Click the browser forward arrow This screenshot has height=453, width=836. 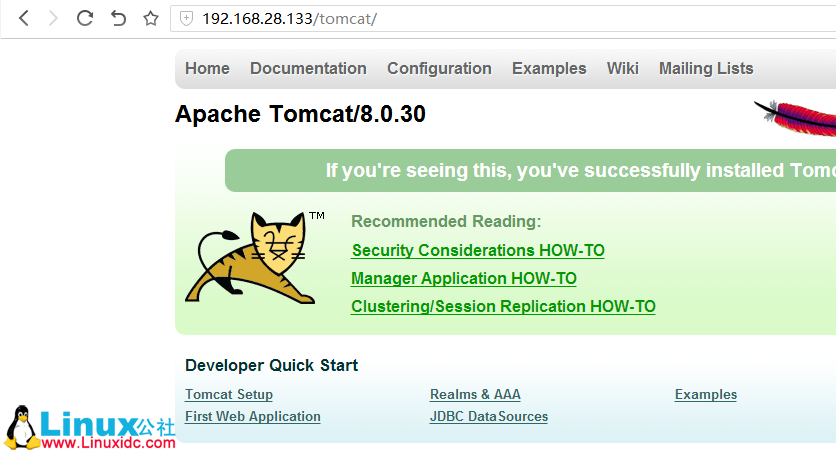click(x=53, y=19)
